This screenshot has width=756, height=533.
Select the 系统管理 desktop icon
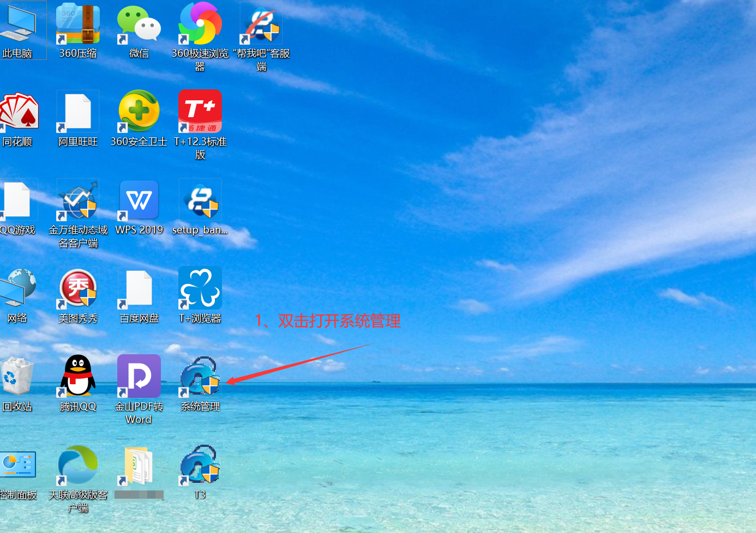pos(200,377)
